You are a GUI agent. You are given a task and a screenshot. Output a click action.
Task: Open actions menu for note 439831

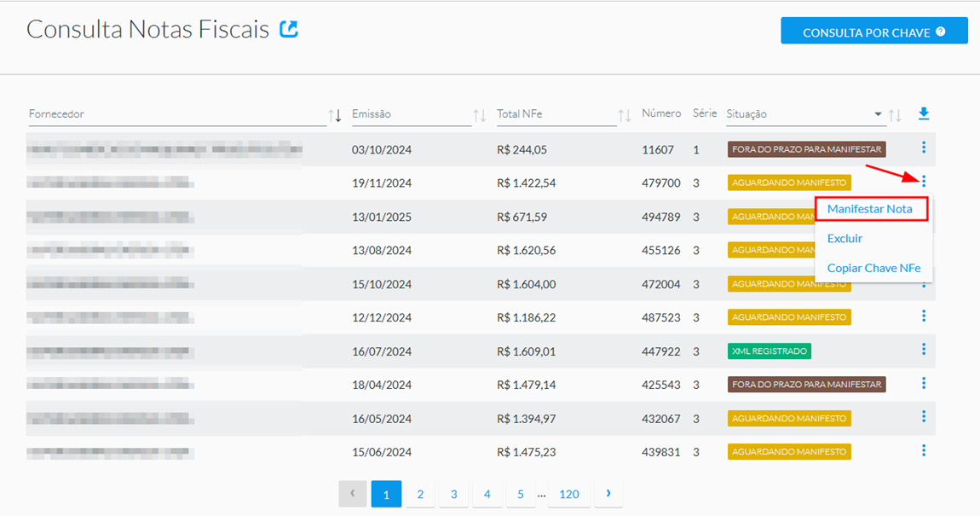924,450
